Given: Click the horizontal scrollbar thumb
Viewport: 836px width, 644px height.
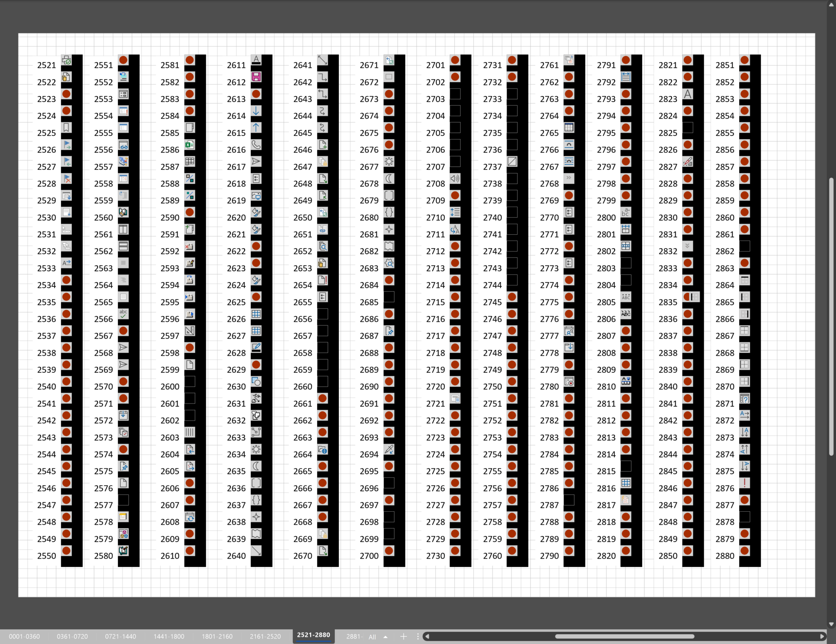Looking at the screenshot, I should (625, 636).
